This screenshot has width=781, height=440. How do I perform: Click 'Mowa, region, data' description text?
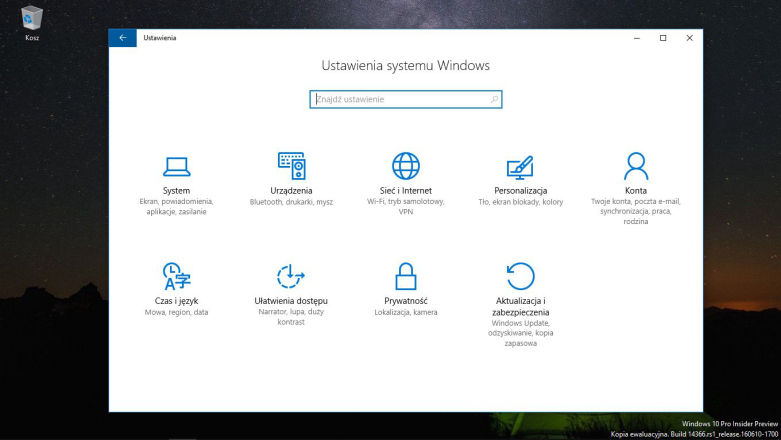[176, 312]
